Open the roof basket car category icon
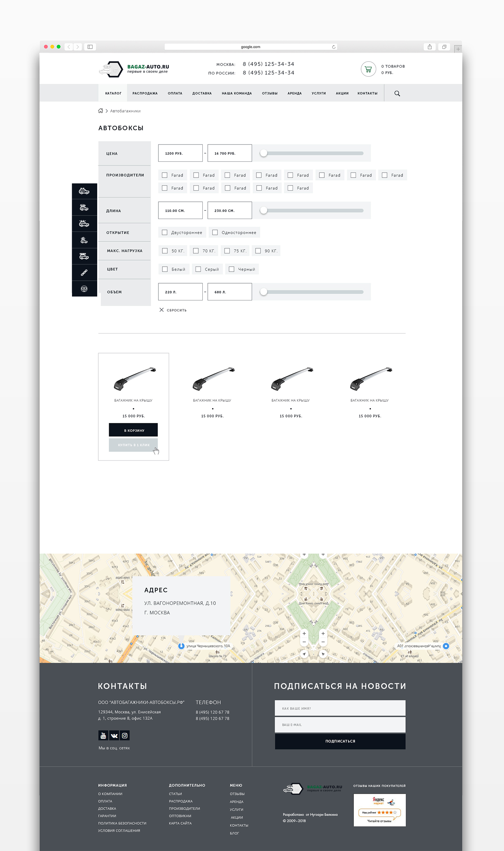The height and width of the screenshot is (851, 504). pyautogui.click(x=84, y=256)
